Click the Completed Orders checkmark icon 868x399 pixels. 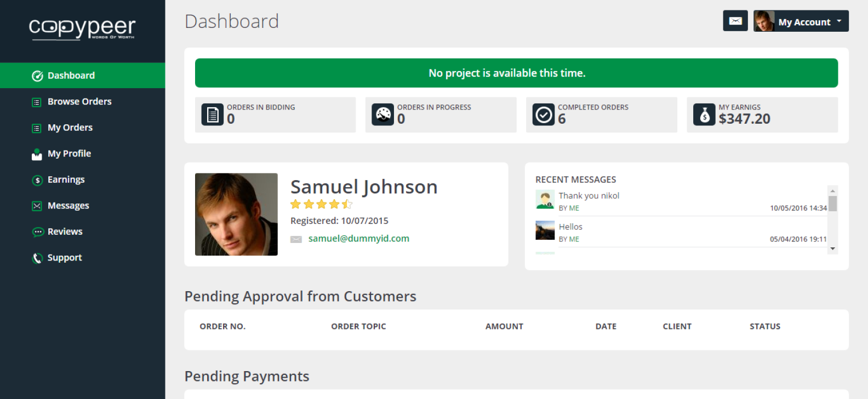pos(544,115)
